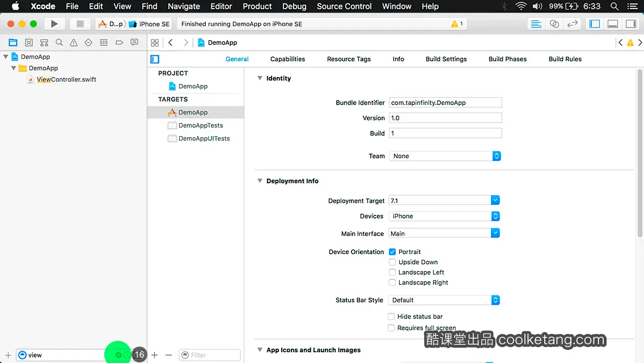Open the Symbol navigator
Image resolution: width=644 pixels, height=363 pixels.
coord(44,43)
